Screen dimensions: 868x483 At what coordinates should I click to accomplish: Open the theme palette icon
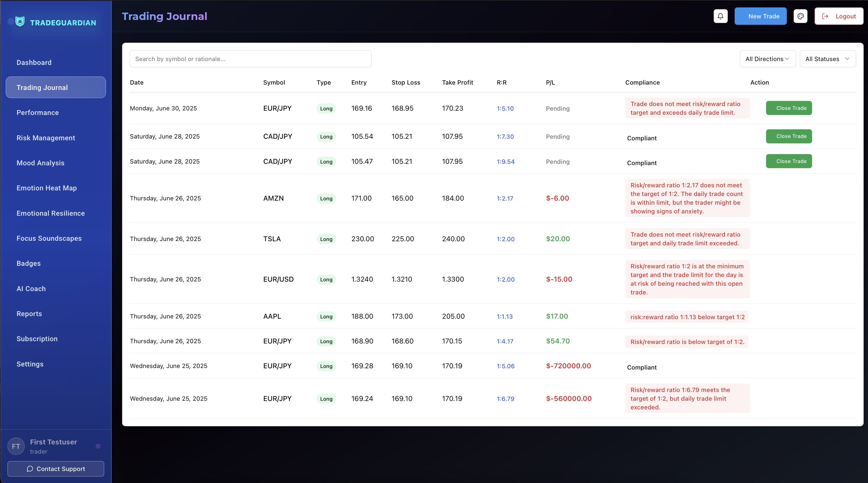point(800,16)
